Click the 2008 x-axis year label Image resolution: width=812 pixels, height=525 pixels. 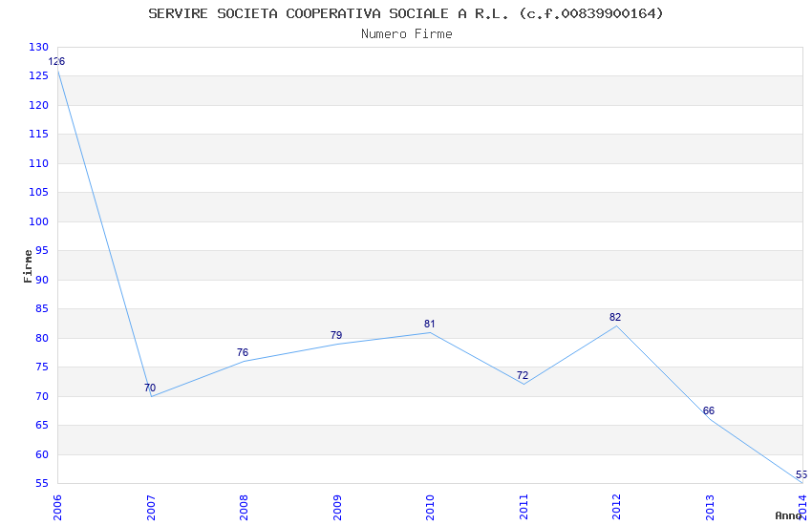coord(244,507)
